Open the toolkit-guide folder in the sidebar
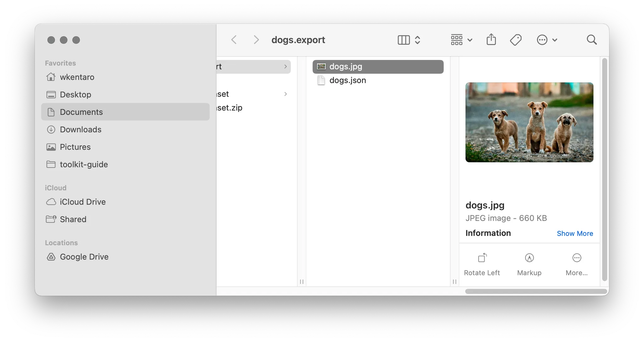 tap(84, 164)
